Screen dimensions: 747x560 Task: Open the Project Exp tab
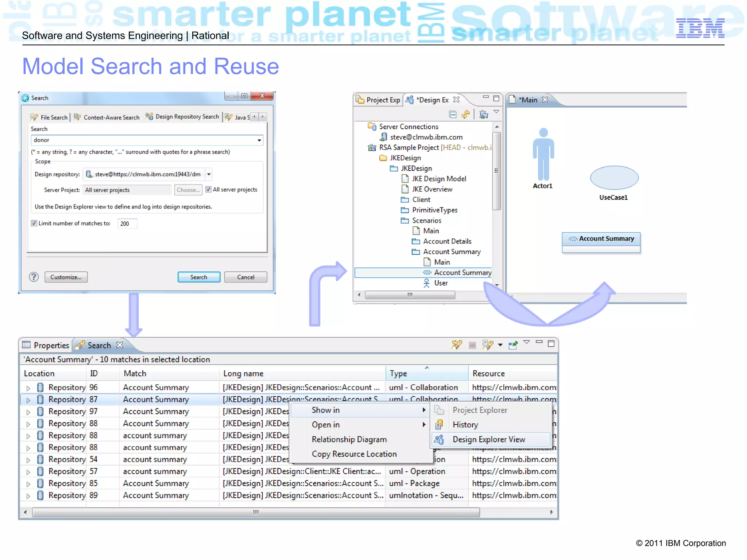(x=378, y=100)
